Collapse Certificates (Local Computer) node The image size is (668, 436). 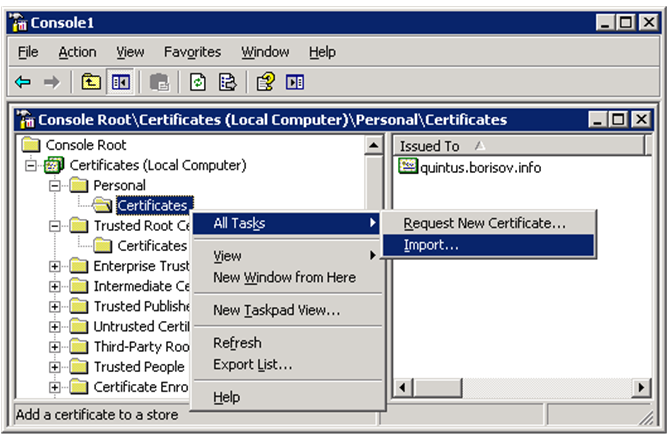31,165
